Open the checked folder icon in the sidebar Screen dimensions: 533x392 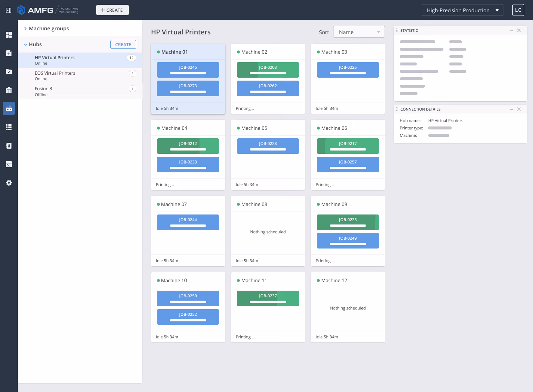pos(9,72)
